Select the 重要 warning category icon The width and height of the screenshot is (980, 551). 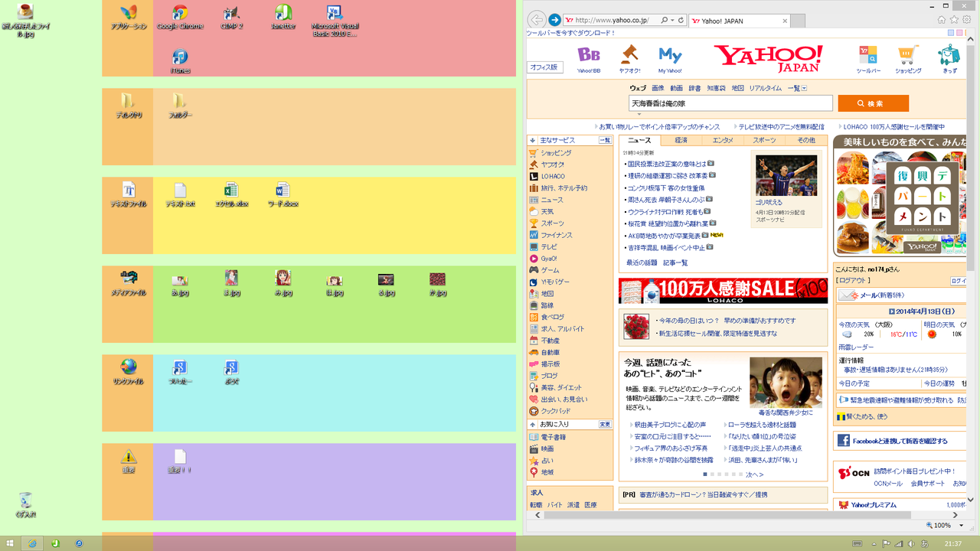(129, 461)
